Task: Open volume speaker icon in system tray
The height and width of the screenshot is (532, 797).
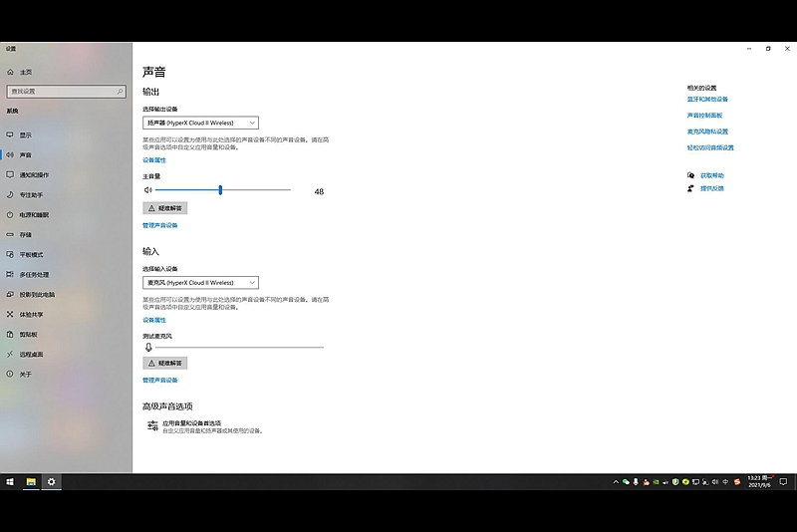Action: (x=715, y=482)
